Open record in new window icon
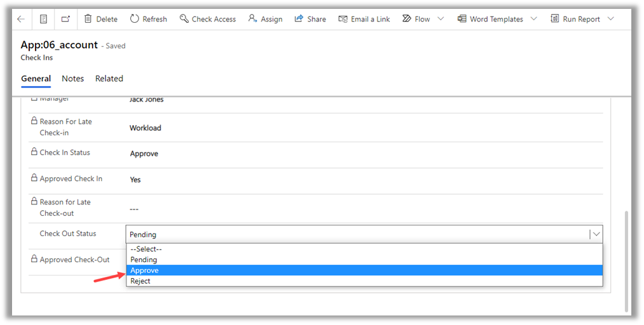Viewport: 644px width, 325px height. point(65,19)
